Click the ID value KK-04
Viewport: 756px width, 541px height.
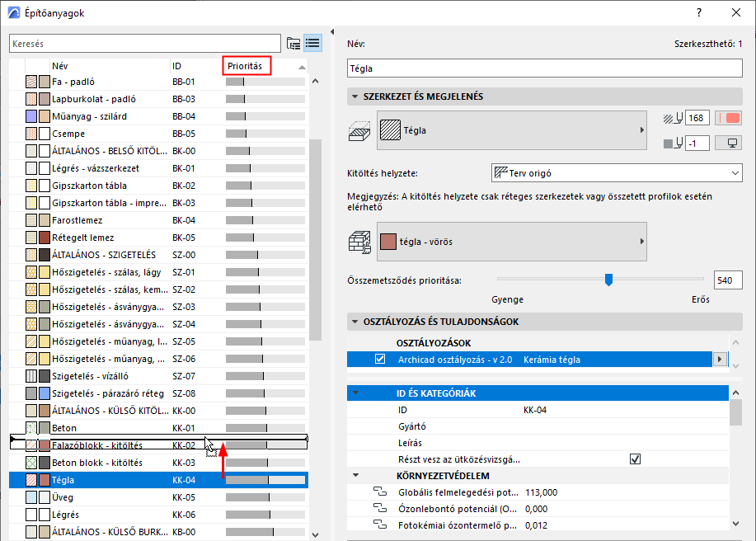(x=535, y=410)
